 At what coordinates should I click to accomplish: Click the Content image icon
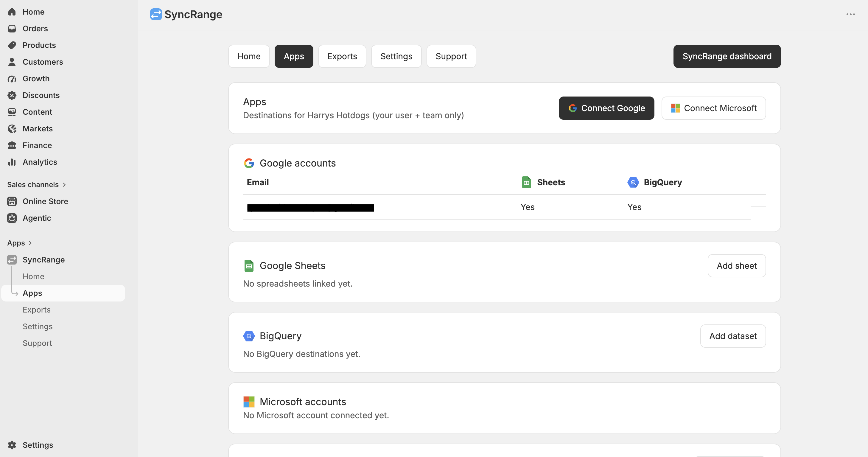[12, 112]
